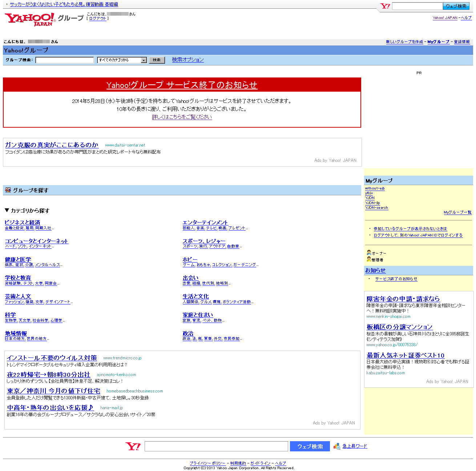
Task: Open the プライバシーポリシー footer link
Action: [207, 463]
